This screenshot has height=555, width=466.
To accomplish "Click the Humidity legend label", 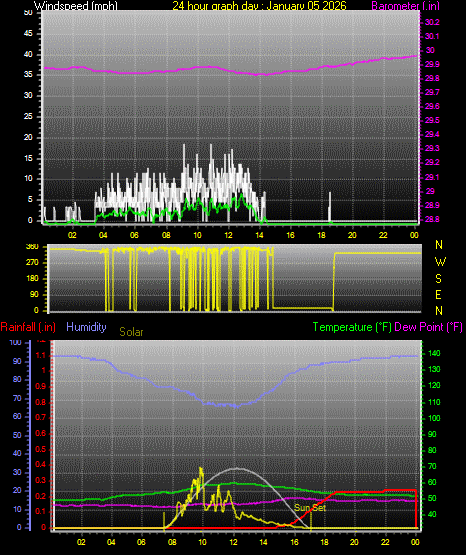I will 86,327.
